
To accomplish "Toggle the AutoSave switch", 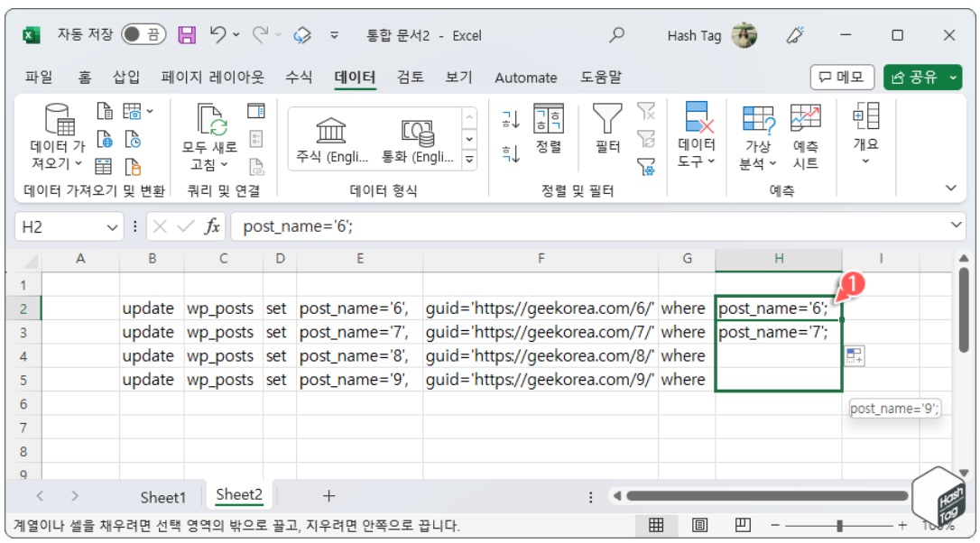I will pos(143,34).
